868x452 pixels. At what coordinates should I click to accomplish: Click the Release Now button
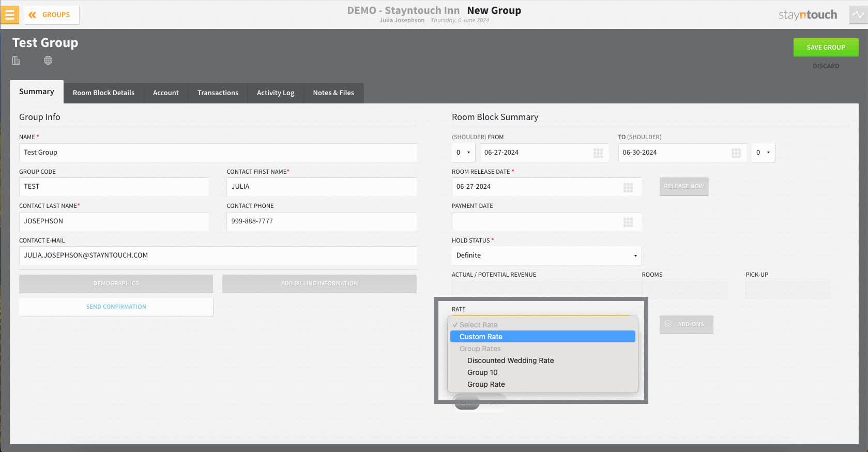[683, 186]
